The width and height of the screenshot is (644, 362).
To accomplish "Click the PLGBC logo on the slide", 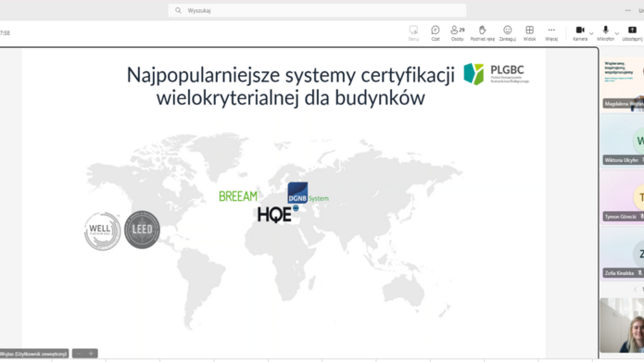I will pyautogui.click(x=496, y=74).
